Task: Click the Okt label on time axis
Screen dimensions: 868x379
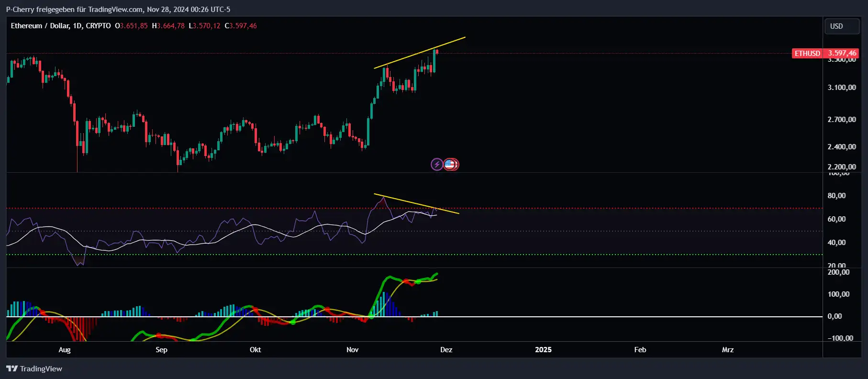Action: coord(256,350)
